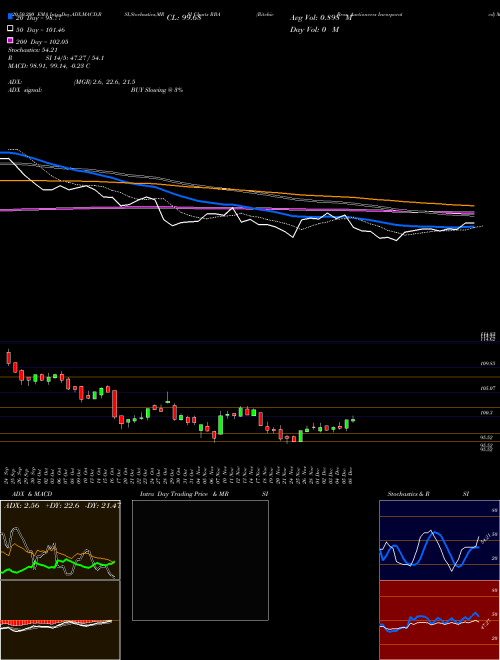Image resolution: width=500 pixels, height=660 pixels.
Task: Click the 'Stochastics: 54.21' readout
Action: click(x=33, y=50)
